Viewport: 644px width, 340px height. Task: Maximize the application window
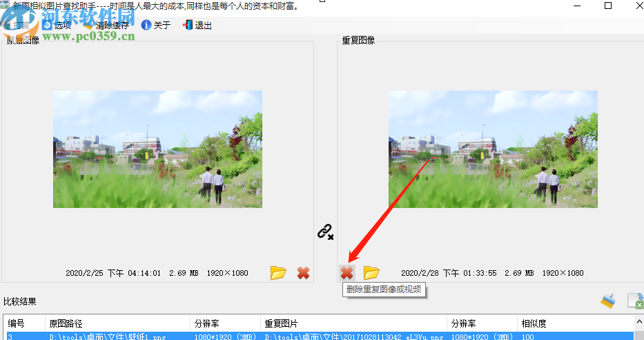coord(608,6)
